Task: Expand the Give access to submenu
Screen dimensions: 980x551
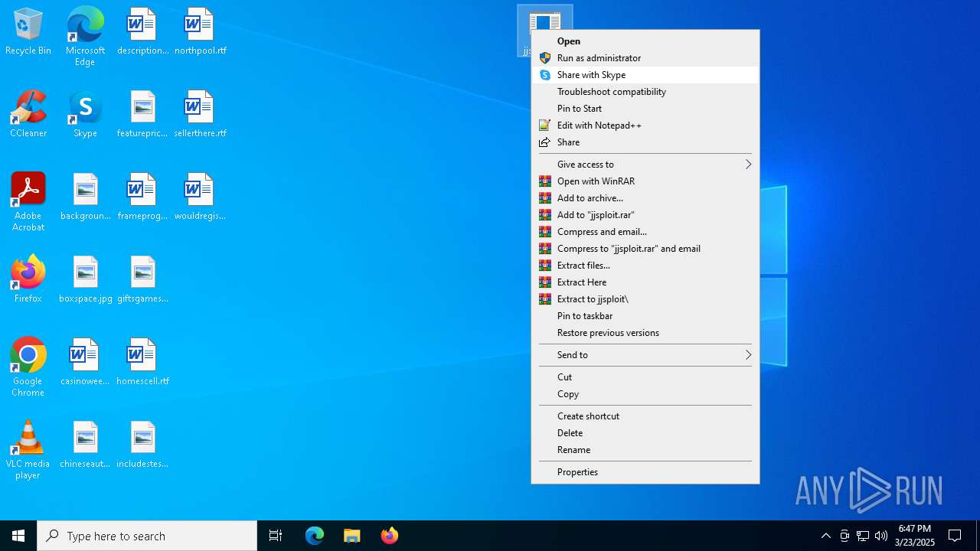Action: coord(645,165)
